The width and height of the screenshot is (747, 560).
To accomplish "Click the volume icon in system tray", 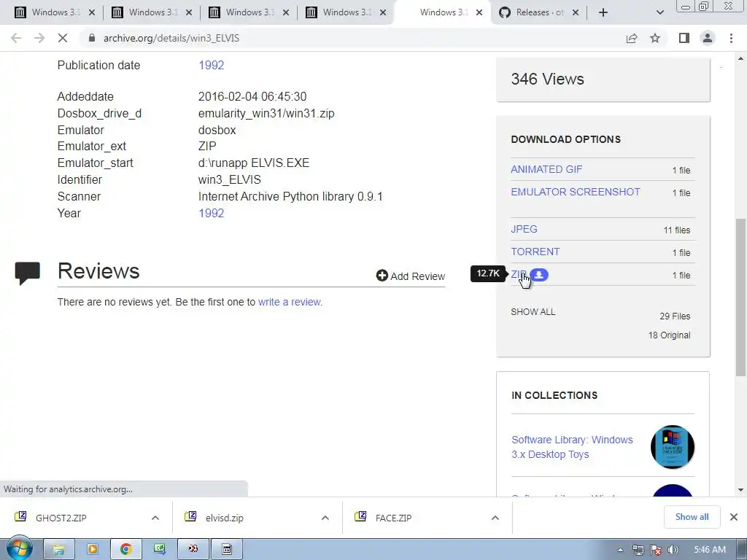I will 673,550.
